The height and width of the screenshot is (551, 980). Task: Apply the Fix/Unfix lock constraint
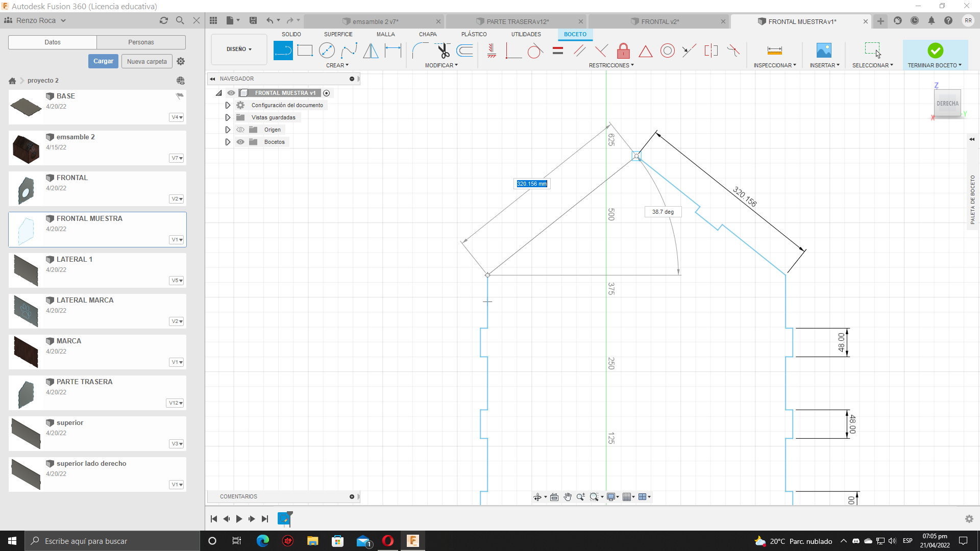pyautogui.click(x=623, y=51)
